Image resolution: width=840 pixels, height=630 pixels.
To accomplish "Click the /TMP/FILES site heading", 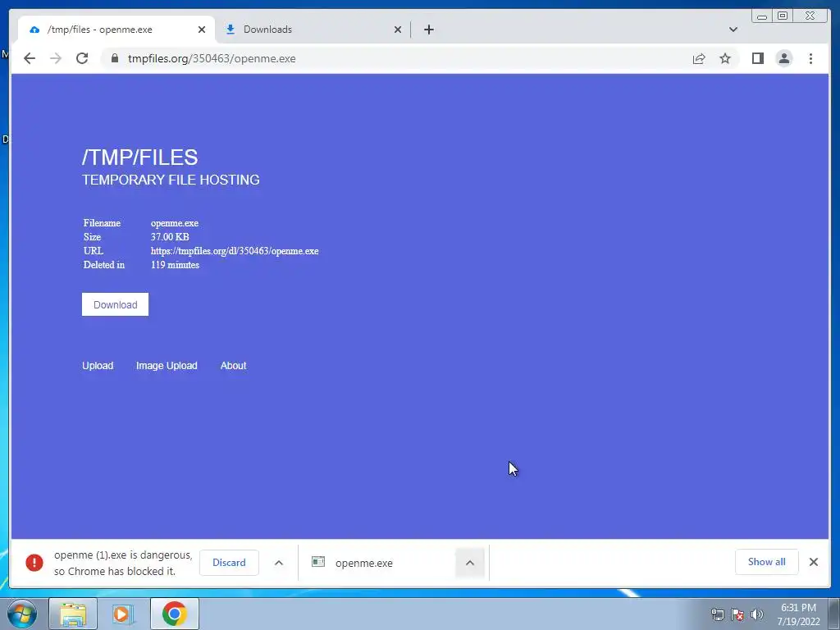I will click(139, 157).
